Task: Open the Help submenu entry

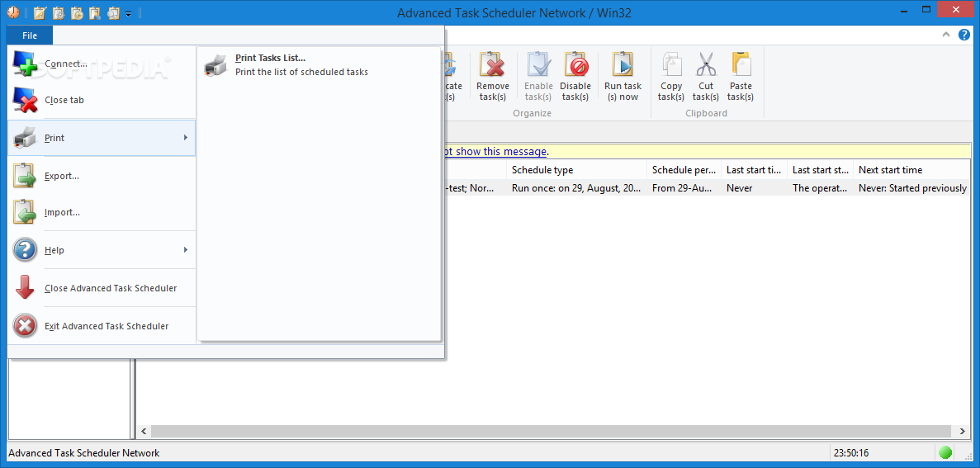Action: point(102,250)
